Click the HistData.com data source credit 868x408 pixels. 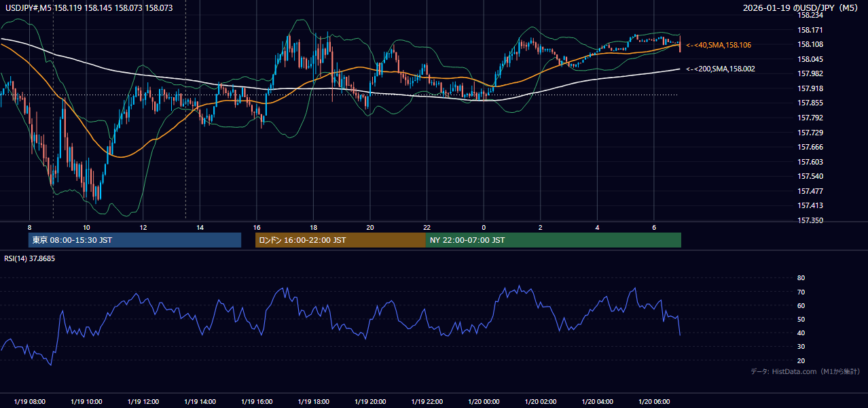(806, 371)
